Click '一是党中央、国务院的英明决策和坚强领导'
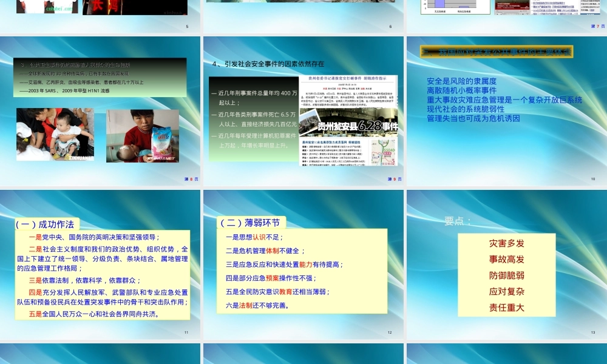 [95, 237]
